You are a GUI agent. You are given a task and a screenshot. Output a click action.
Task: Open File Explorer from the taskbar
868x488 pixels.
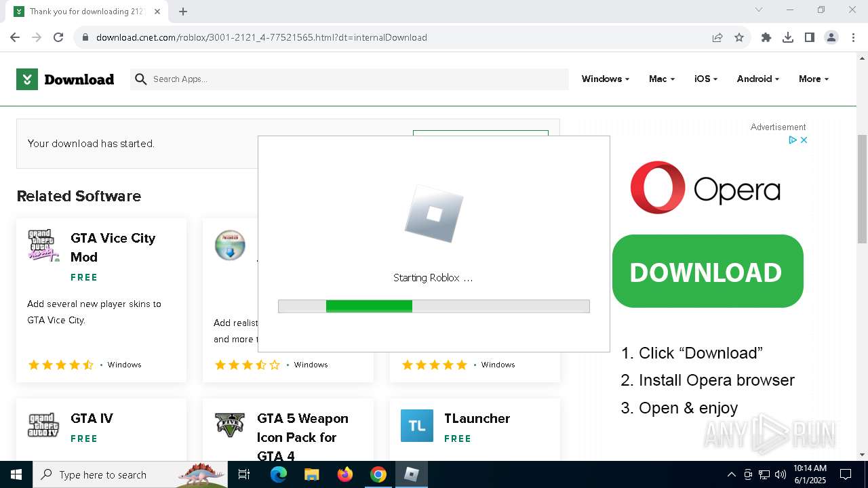click(x=312, y=474)
